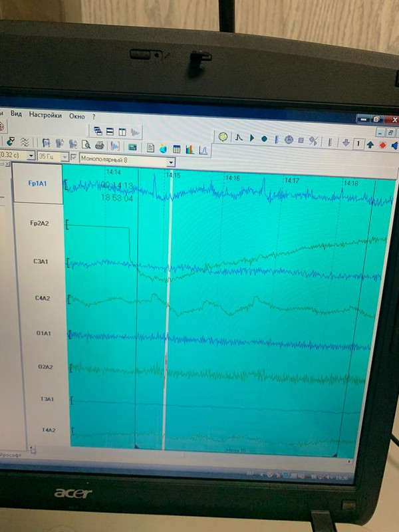Viewport: 399px width, 532px height.
Task: Toggle the checkbox left of the montage list
Action: click(x=73, y=158)
